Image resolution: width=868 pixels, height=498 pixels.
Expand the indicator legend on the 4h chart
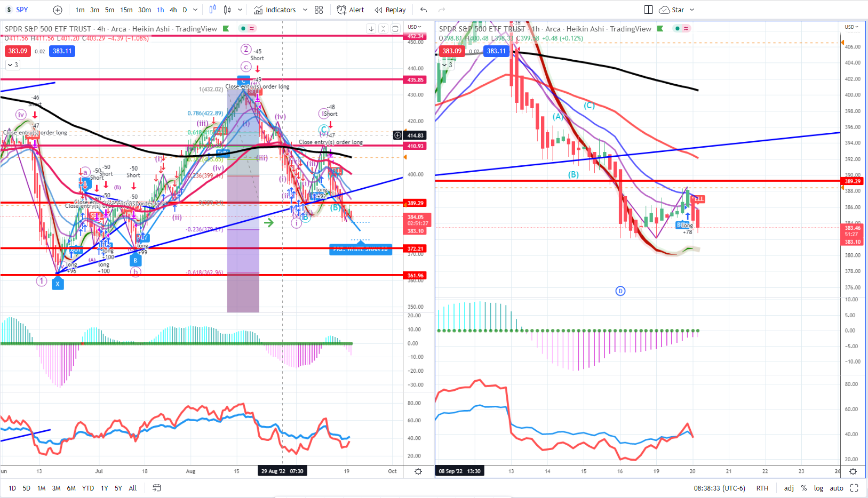pyautogui.click(x=13, y=65)
